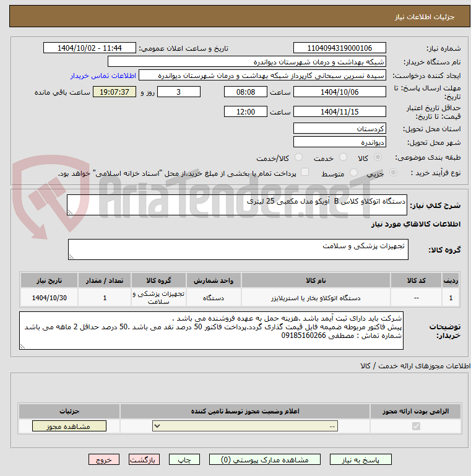
Task: Click the اعلام وضعیت مجوز توسط تامین کننده header
Action: [x=245, y=411]
